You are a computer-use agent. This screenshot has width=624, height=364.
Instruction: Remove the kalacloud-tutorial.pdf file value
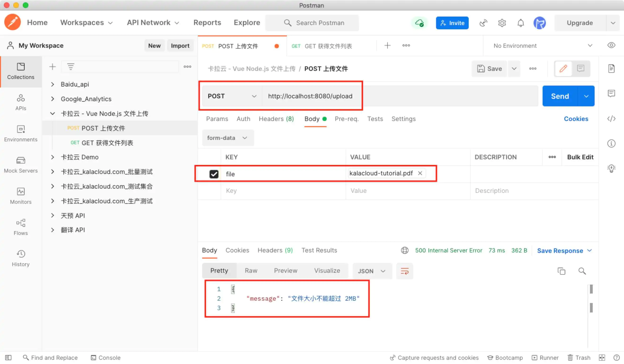[x=420, y=173]
